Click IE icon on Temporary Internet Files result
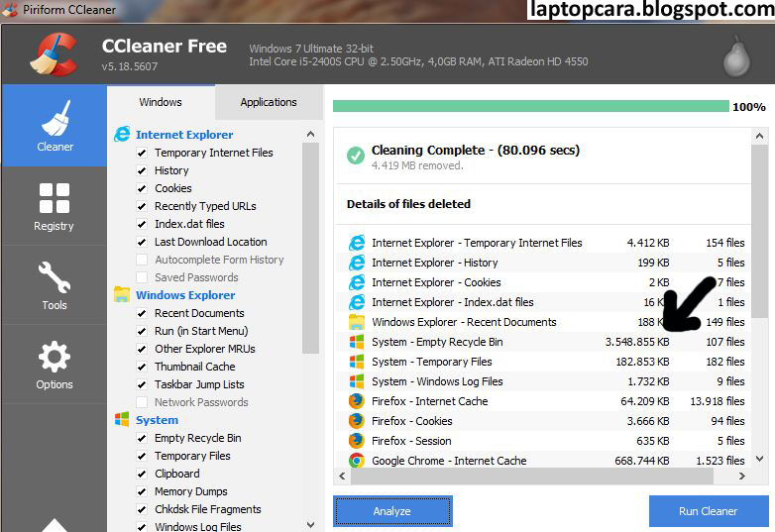The width and height of the screenshot is (775, 532). (357, 243)
